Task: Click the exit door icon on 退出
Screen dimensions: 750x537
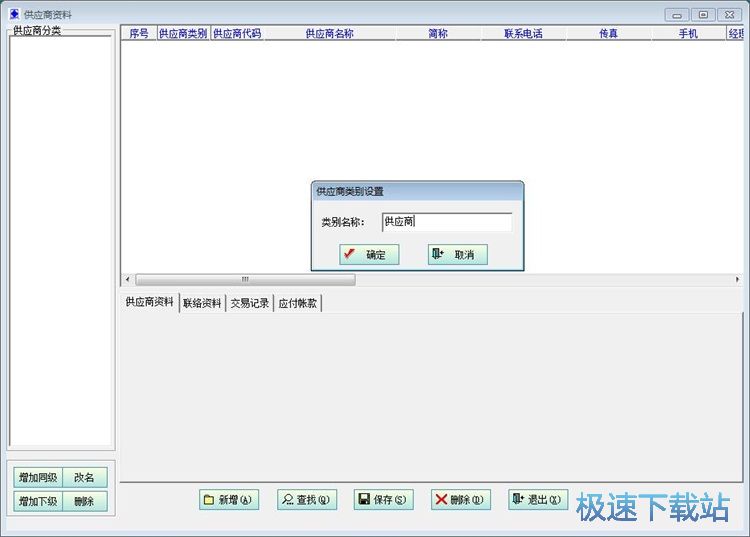Action: [x=518, y=499]
